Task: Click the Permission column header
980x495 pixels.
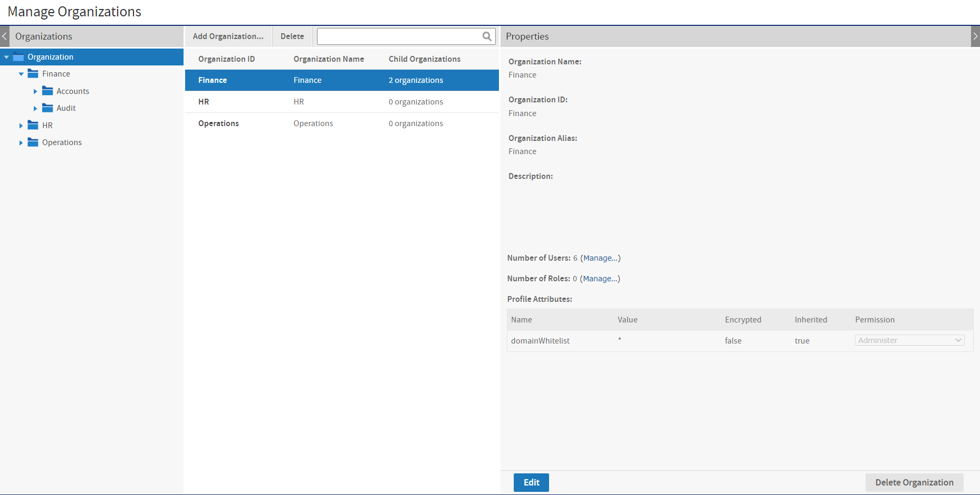Action: tap(875, 320)
